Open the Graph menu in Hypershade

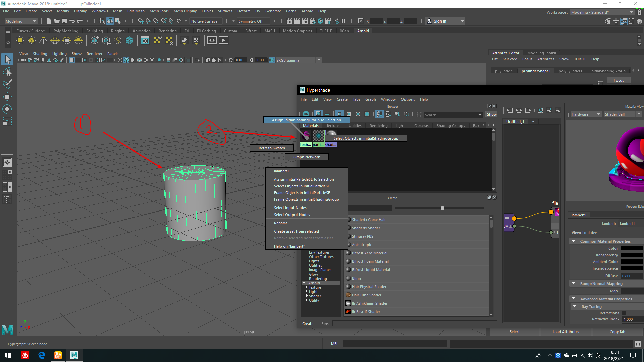click(x=370, y=99)
